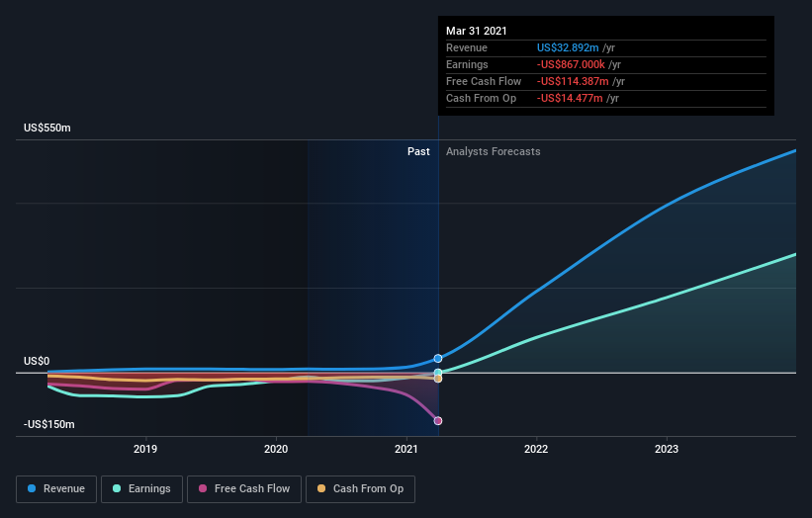The height and width of the screenshot is (518, 812).
Task: Select the orange Cash From Op data point
Action: click(438, 379)
